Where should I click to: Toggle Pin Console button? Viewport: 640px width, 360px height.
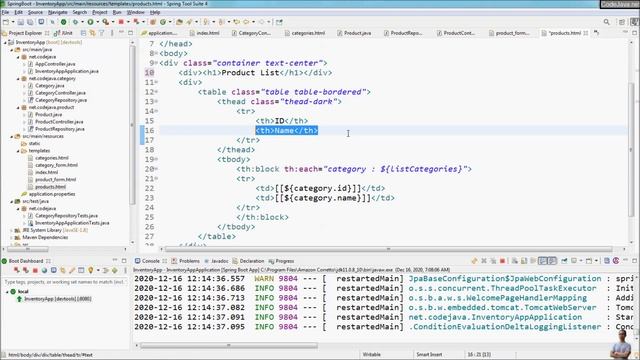pos(564,261)
